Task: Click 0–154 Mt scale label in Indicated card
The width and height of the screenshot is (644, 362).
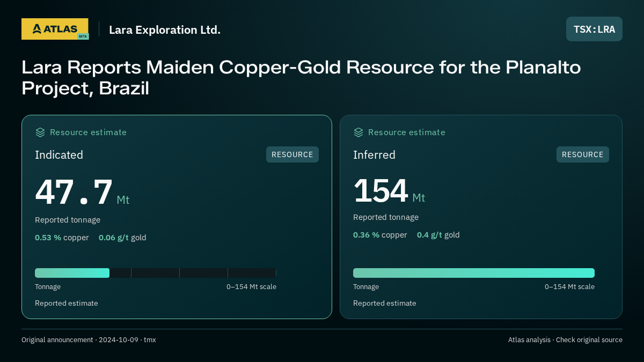Action: click(x=251, y=287)
